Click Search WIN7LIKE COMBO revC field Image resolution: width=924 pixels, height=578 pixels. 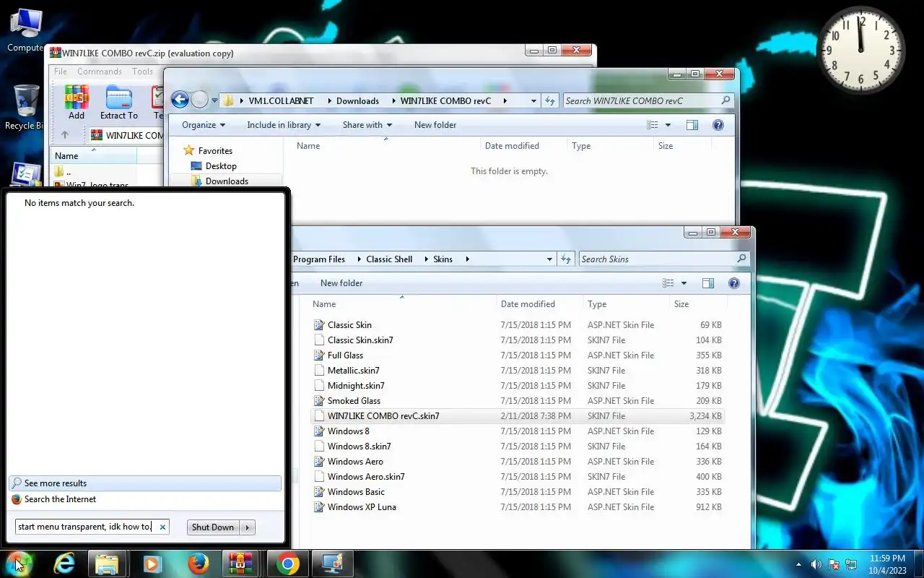(x=648, y=101)
